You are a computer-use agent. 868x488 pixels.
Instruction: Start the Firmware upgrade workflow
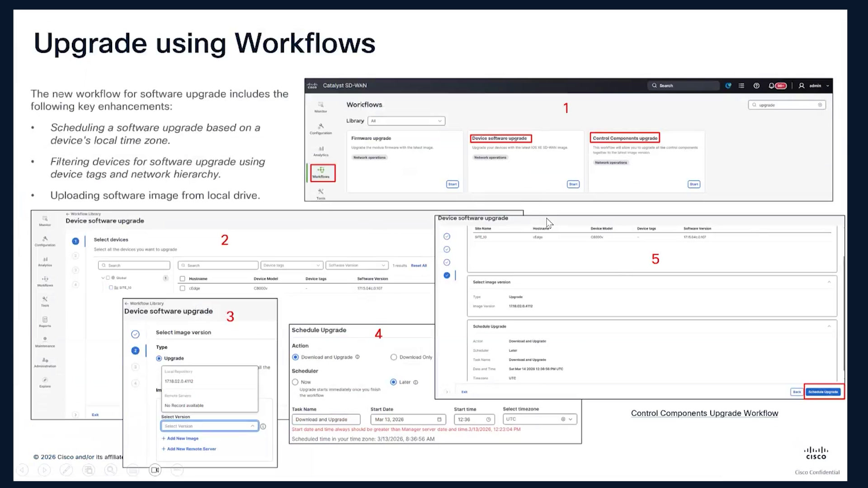click(x=453, y=184)
